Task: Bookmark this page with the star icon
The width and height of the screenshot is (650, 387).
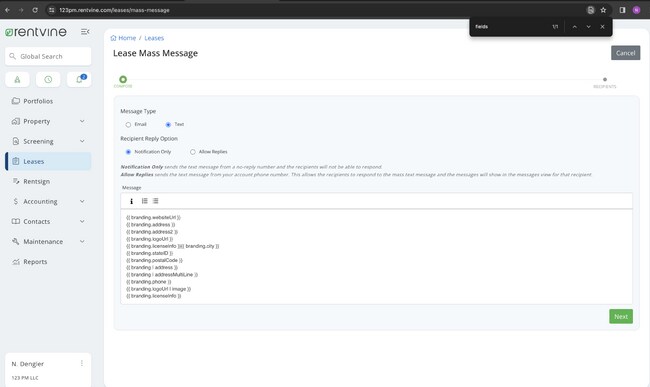Action: click(603, 10)
